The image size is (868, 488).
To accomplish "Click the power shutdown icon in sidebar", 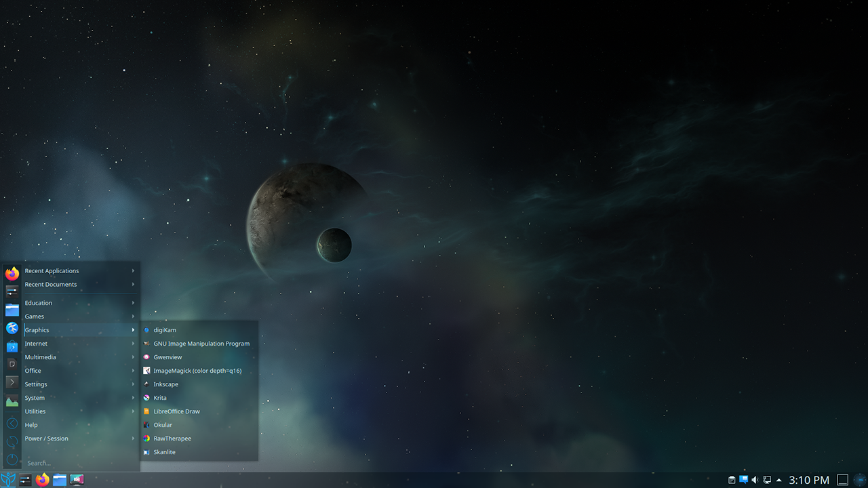I will tap(12, 460).
